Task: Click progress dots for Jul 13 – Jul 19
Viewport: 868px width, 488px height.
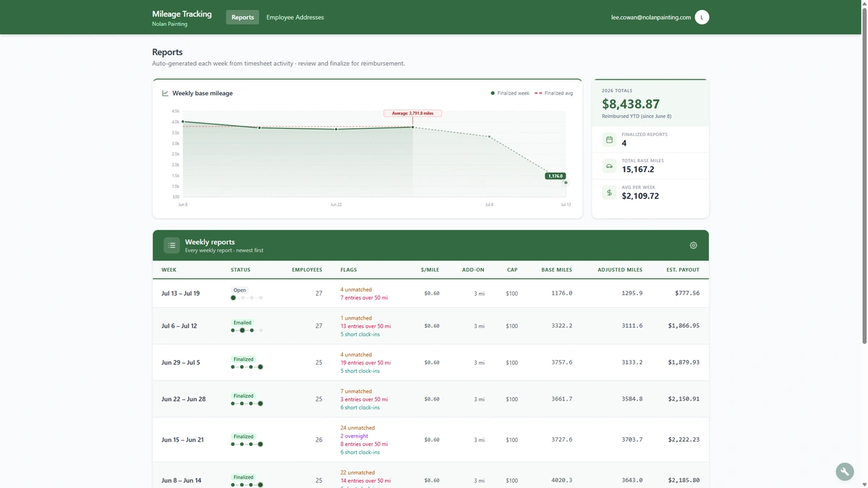Action: 247,298
